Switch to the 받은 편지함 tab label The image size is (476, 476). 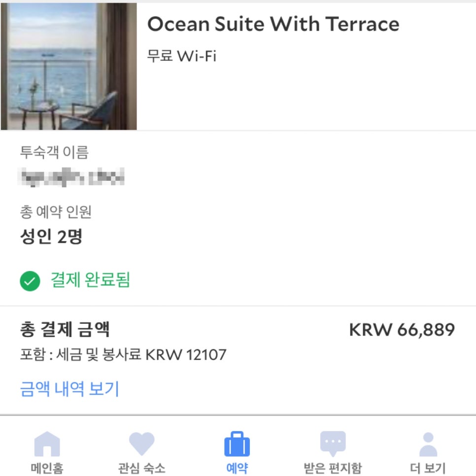[333, 467]
